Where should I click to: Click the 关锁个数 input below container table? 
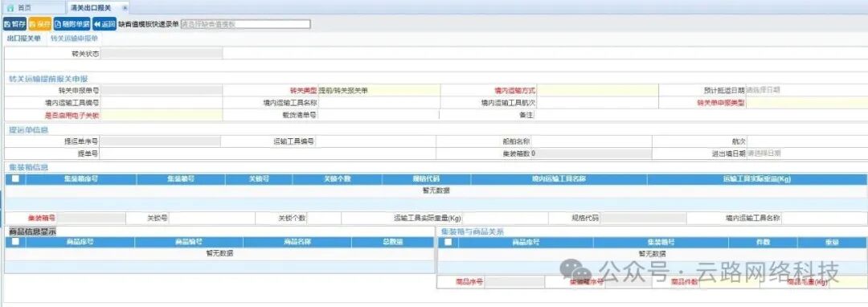(x=324, y=218)
